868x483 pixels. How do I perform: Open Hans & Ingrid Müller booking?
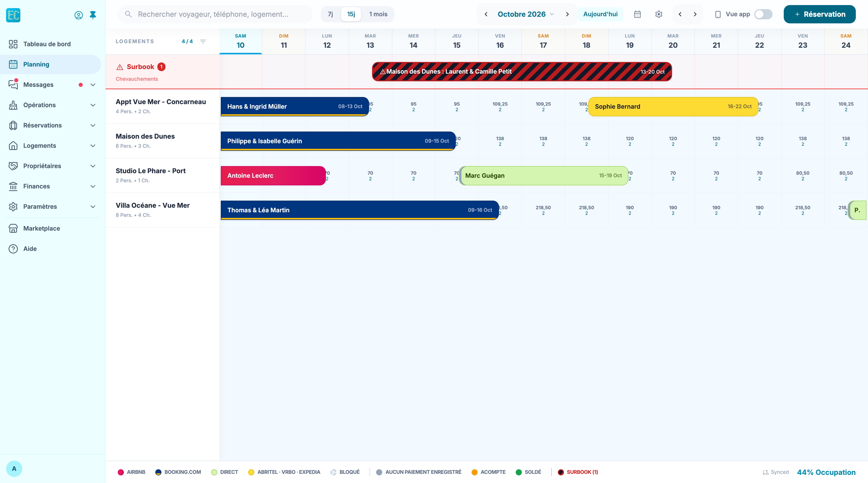pos(295,106)
